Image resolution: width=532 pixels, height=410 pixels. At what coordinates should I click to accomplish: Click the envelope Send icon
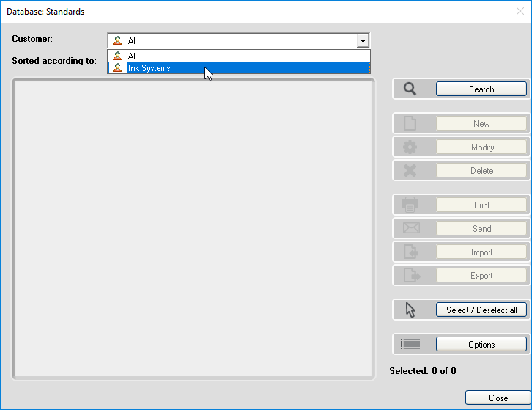[411, 228]
